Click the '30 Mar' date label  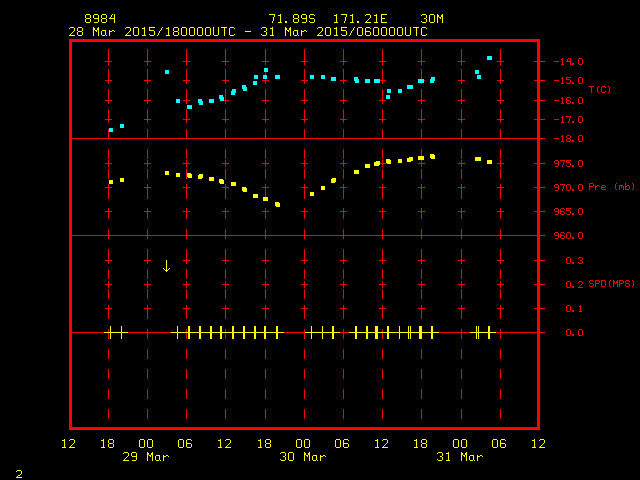pos(302,457)
